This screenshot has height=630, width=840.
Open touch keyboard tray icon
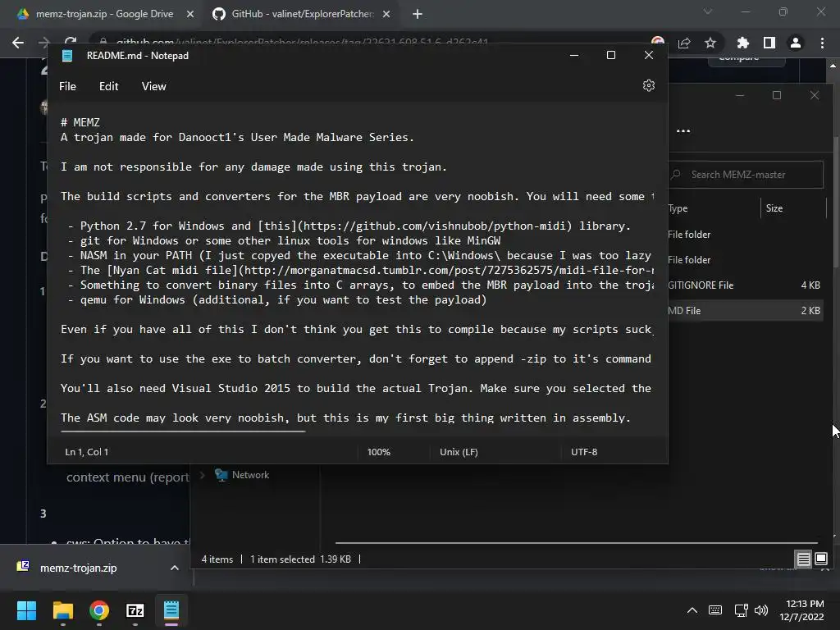click(x=715, y=610)
